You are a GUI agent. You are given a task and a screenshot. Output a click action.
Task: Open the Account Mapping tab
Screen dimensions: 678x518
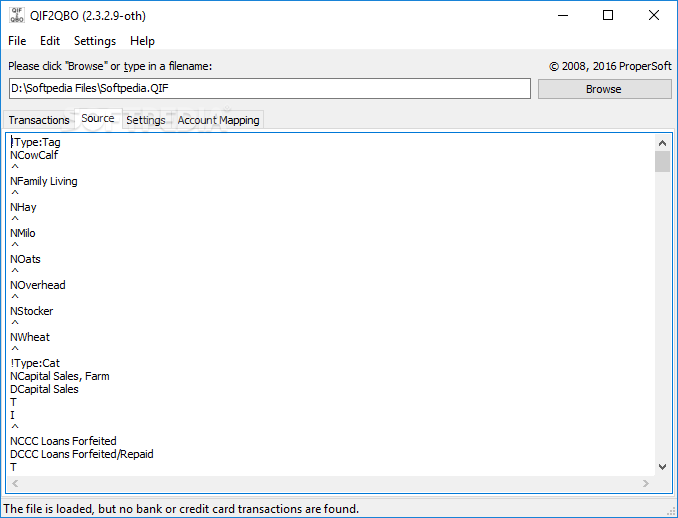[x=218, y=120]
